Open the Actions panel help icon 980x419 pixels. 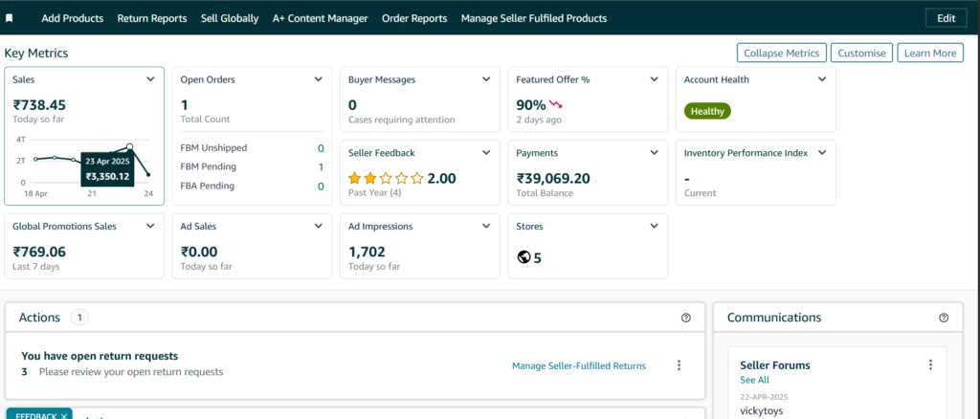685,318
